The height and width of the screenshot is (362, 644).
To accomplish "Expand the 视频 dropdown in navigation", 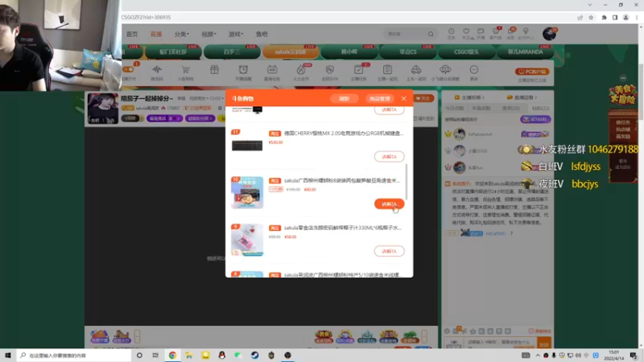I will [208, 34].
